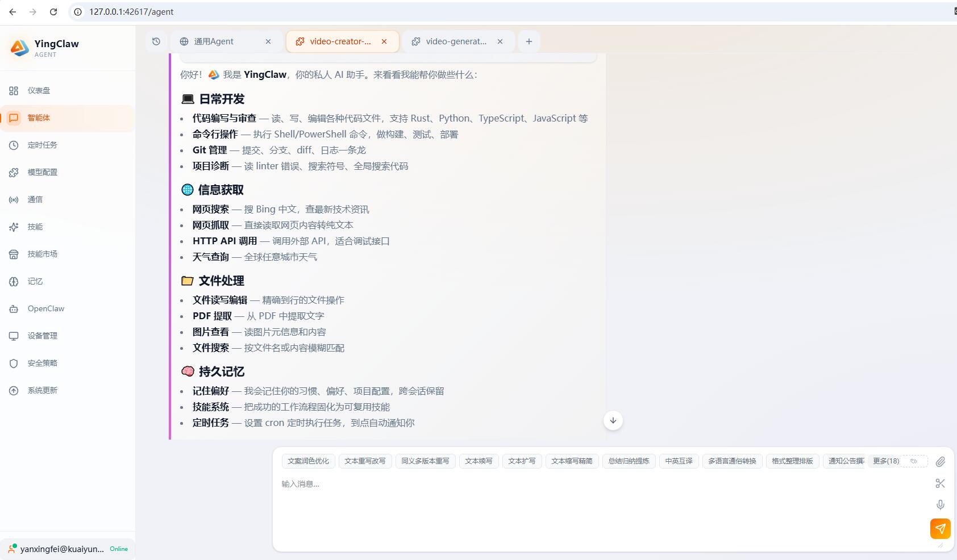Click the 代码编写与审查 list item
Screen dimensions: 957x560
click(x=390, y=118)
